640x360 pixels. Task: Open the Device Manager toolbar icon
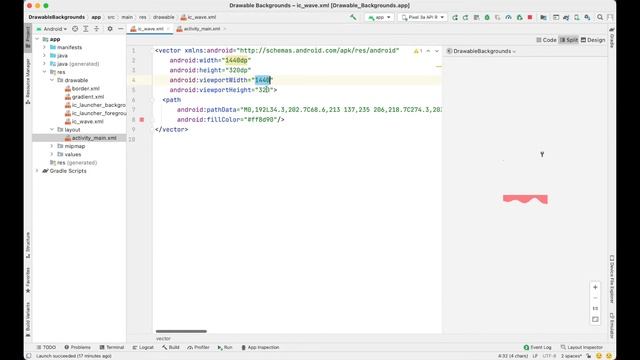click(x=576, y=17)
